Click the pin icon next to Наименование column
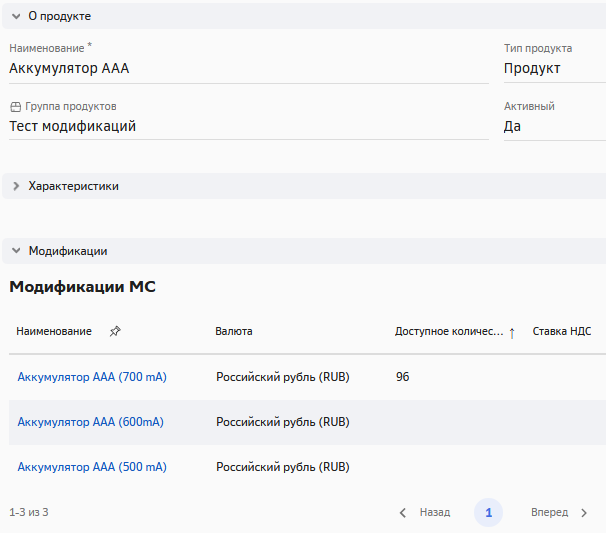This screenshot has width=606, height=533. pyautogui.click(x=115, y=332)
